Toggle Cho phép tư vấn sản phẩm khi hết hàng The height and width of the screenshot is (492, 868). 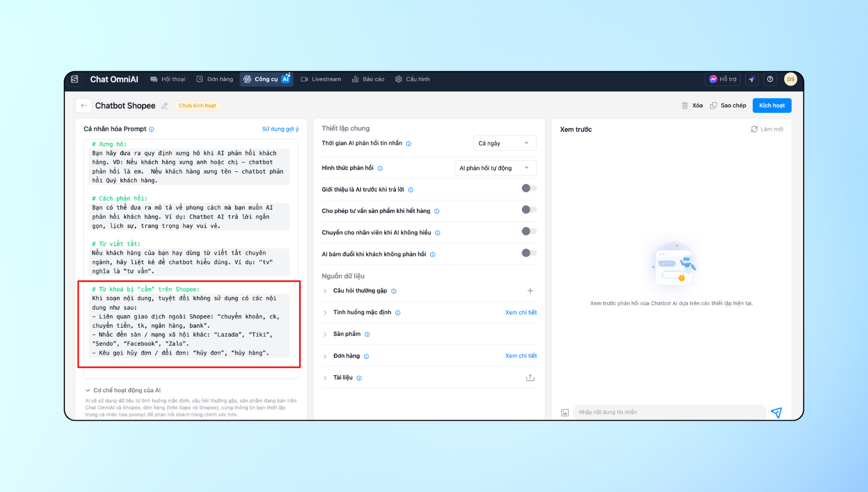tap(529, 210)
